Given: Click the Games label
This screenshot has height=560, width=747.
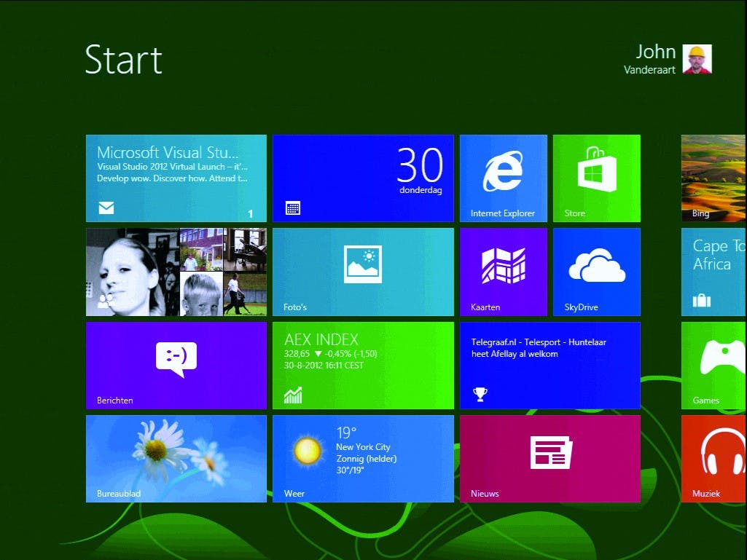Looking at the screenshot, I should tap(705, 401).
